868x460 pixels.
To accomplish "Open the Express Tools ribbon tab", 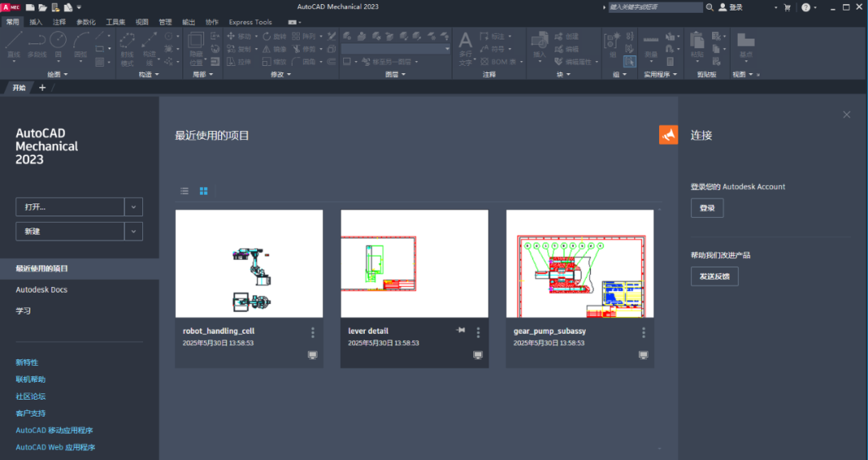I will 250,22.
